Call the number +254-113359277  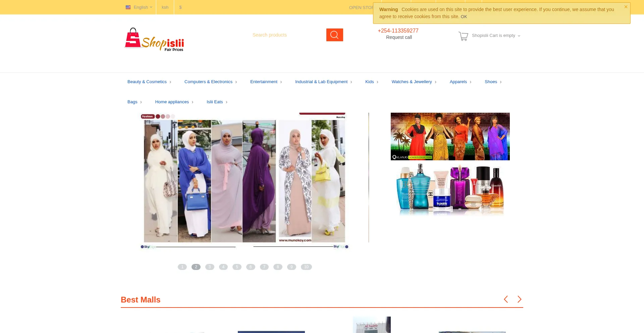click(398, 31)
